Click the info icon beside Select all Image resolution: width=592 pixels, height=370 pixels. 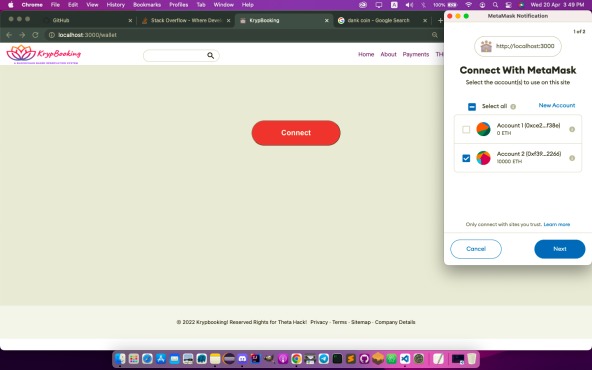[513, 106]
